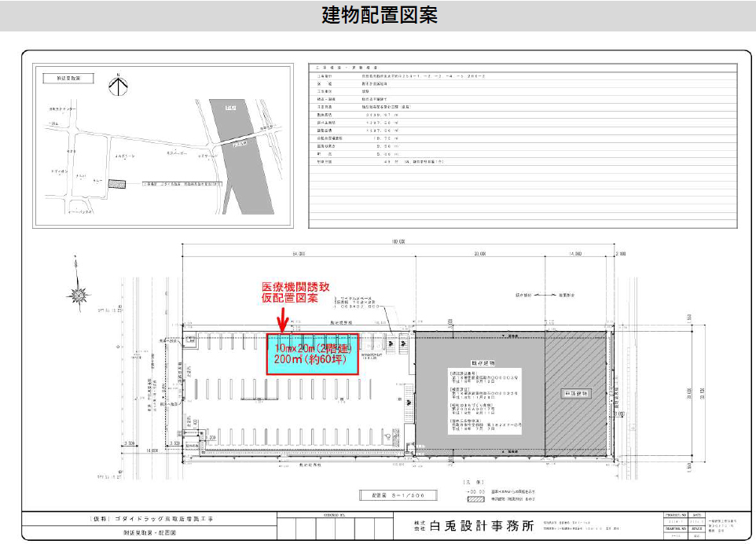Screen dimensions: 756x544
Task: Click the hatched site marker on vicinity map
Action: [117, 183]
